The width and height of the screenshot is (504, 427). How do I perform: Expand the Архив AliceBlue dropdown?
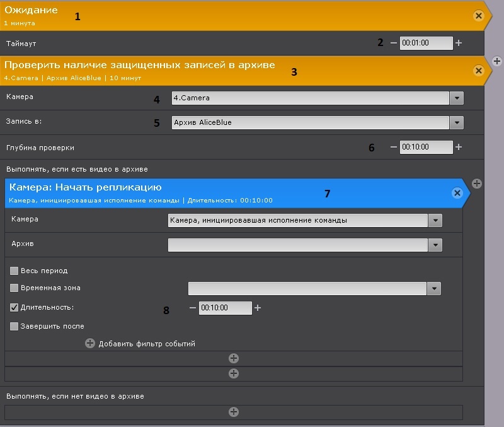tap(457, 122)
